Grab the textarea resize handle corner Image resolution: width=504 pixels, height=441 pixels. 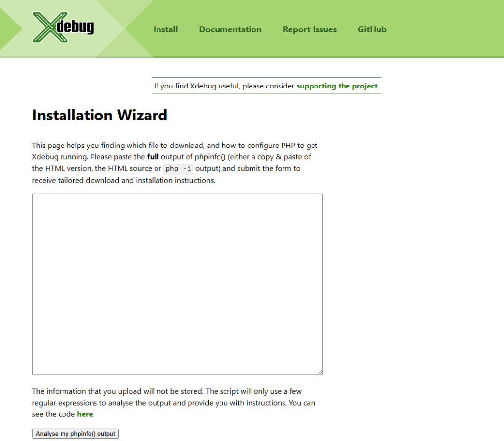320,372
